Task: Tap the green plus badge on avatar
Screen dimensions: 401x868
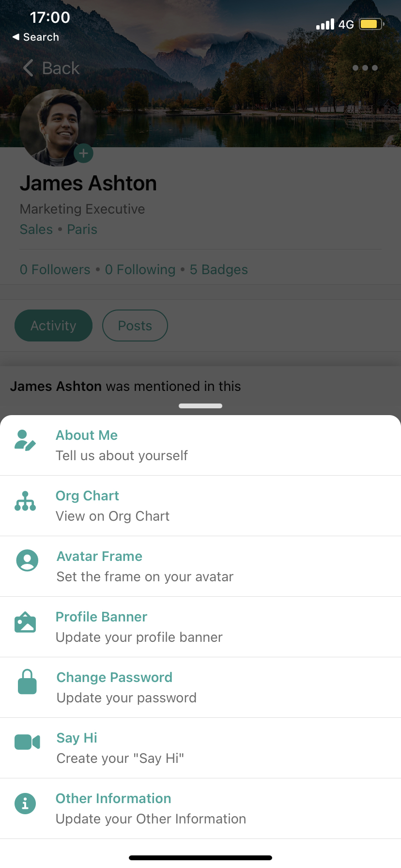Action: pos(83,154)
